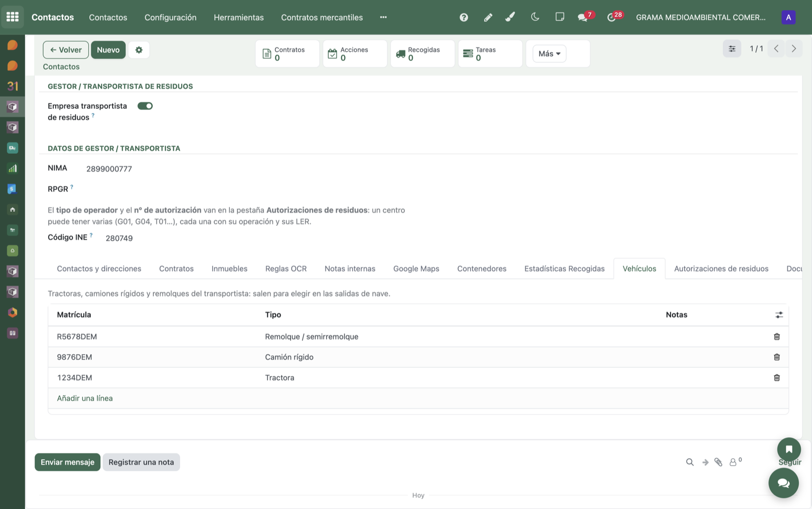Click the Volver button

[66, 50]
